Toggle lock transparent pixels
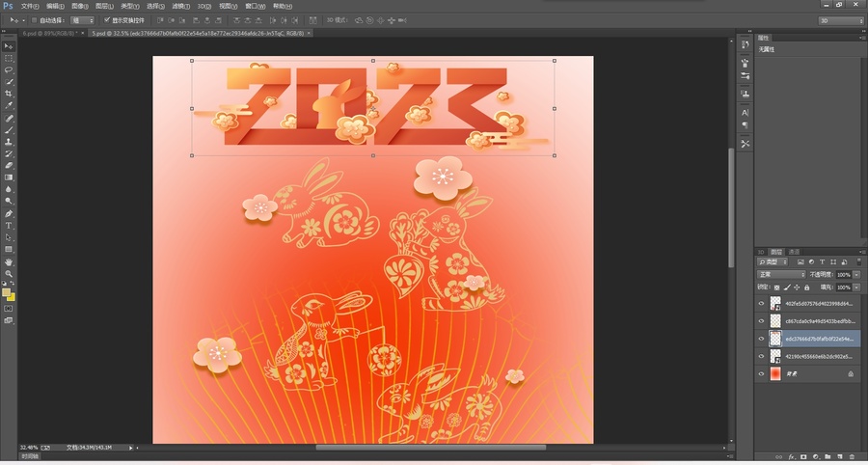868x465 pixels. click(x=776, y=287)
